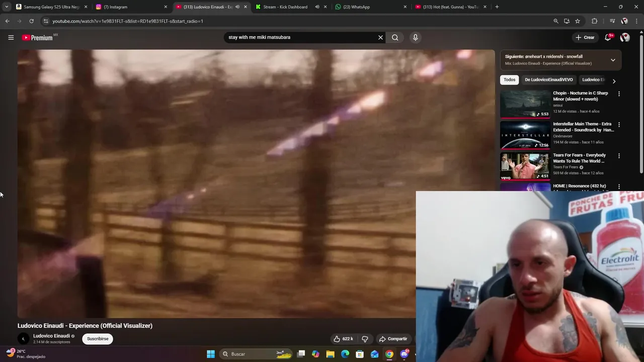Open the Ludovico Einaudi channel avatar

[23, 339]
